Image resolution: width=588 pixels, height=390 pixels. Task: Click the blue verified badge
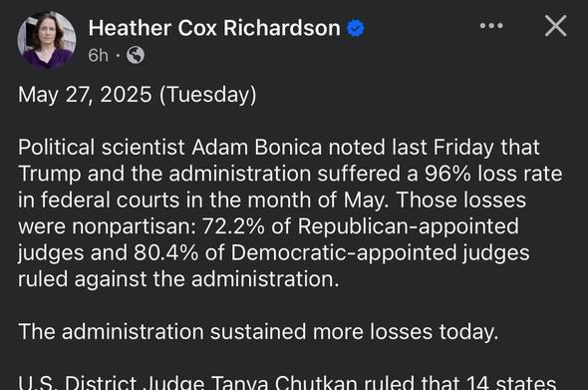(355, 29)
